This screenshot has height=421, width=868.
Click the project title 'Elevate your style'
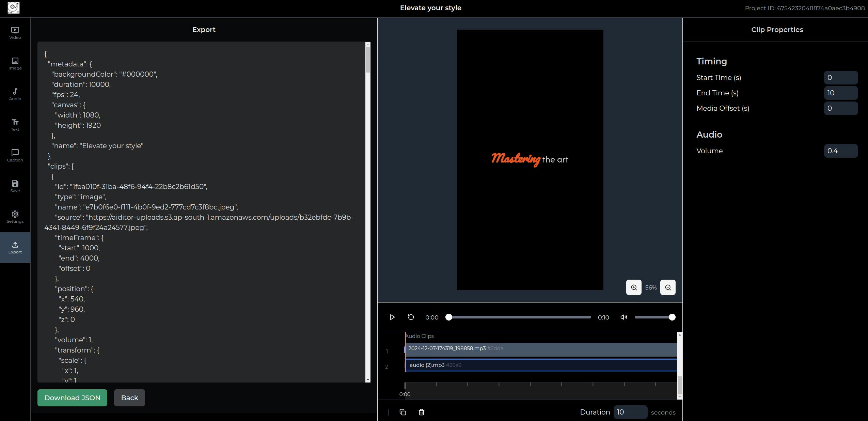pos(430,8)
